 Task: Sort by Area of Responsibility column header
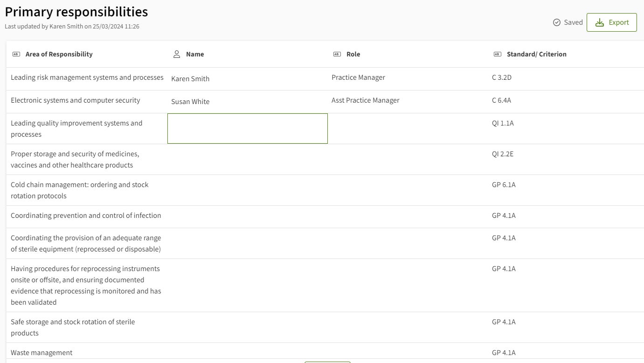point(59,54)
